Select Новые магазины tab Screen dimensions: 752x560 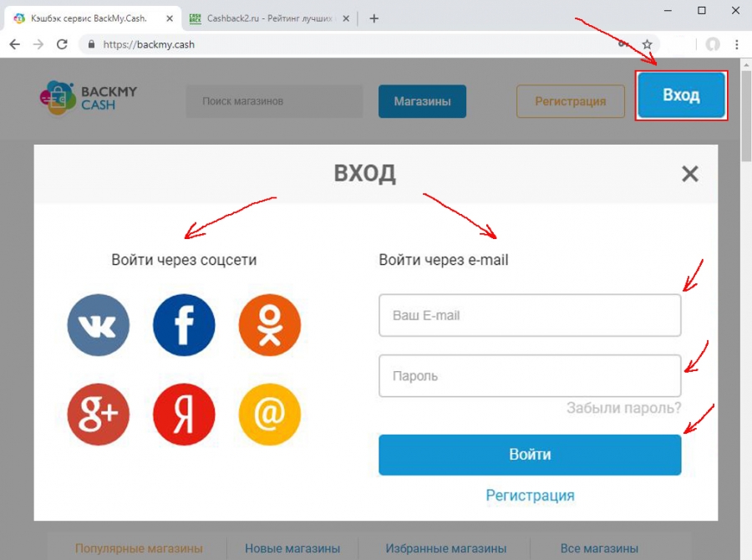(x=292, y=548)
